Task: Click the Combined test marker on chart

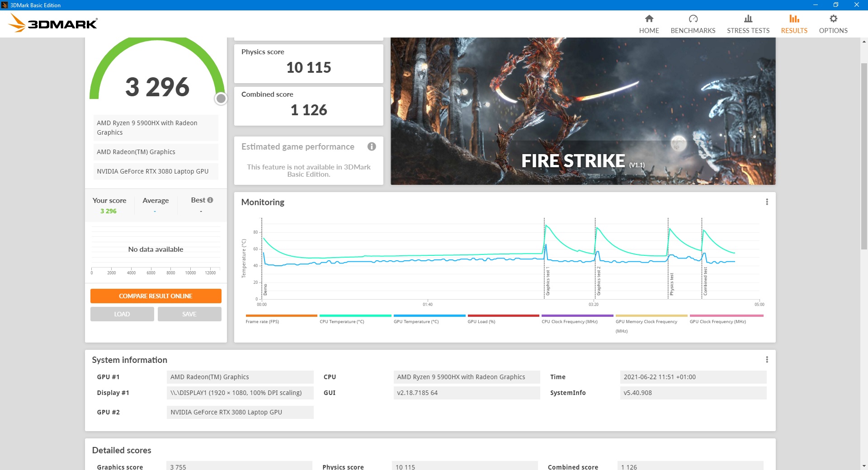Action: [705, 281]
